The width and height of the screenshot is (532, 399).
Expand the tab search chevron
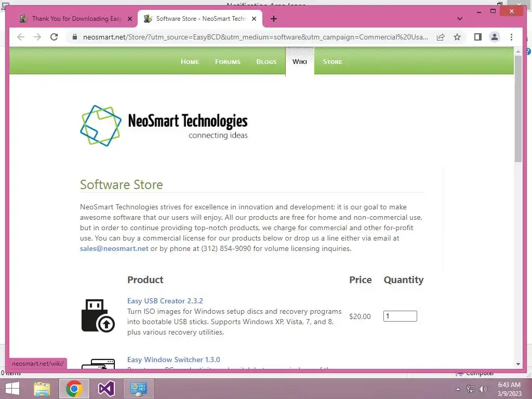tap(460, 19)
